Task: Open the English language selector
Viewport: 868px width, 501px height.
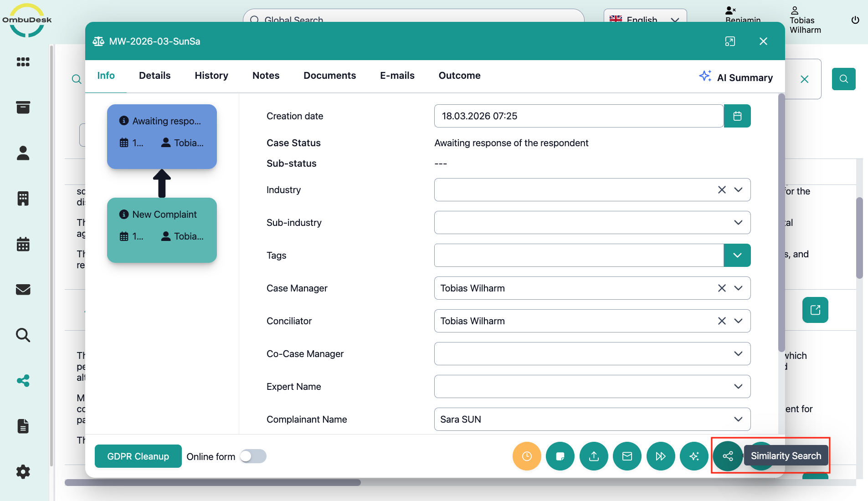Action: 645,17
